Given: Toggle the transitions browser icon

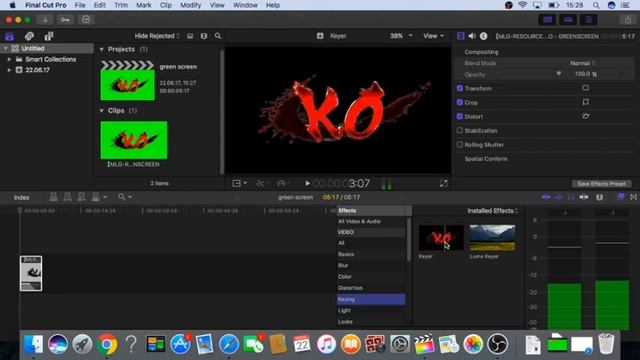Looking at the screenshot, I should (x=633, y=197).
